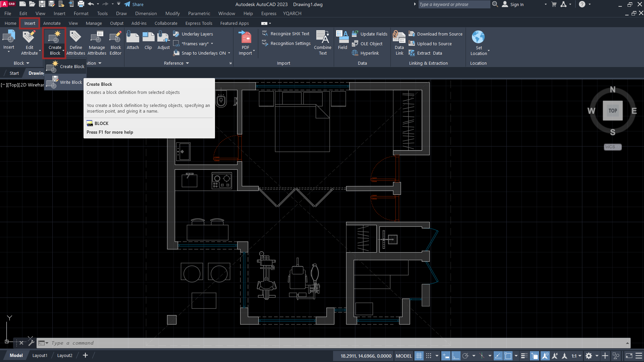Click the New drawing icon in quick access toolbar
Image resolution: width=644 pixels, height=362 pixels.
tap(23, 4)
